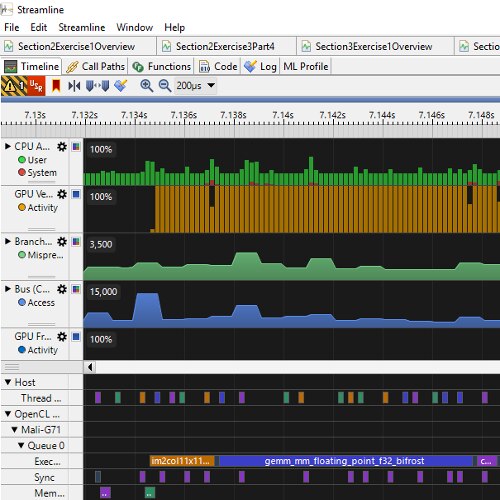Zoom out on the timeline

point(165,86)
